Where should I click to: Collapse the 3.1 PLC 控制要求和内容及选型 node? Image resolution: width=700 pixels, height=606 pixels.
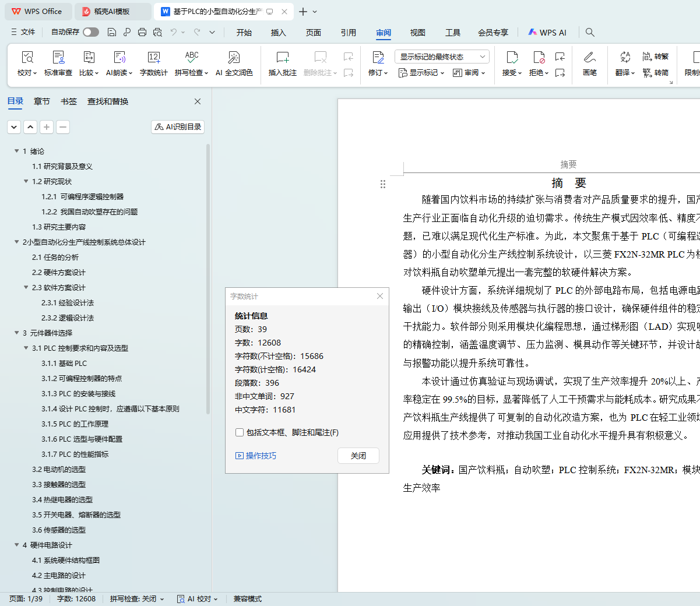(26, 348)
